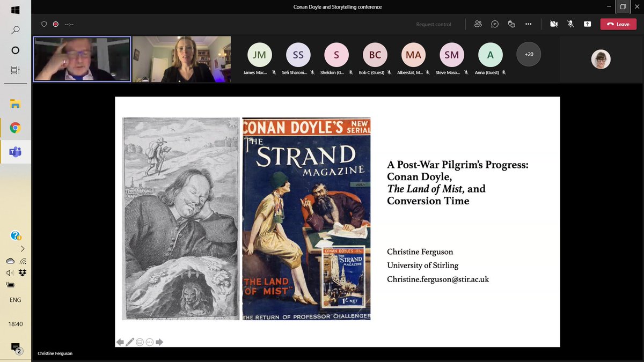Open Action Center notifications icon
This screenshot has height=362, width=644.
click(x=16, y=348)
